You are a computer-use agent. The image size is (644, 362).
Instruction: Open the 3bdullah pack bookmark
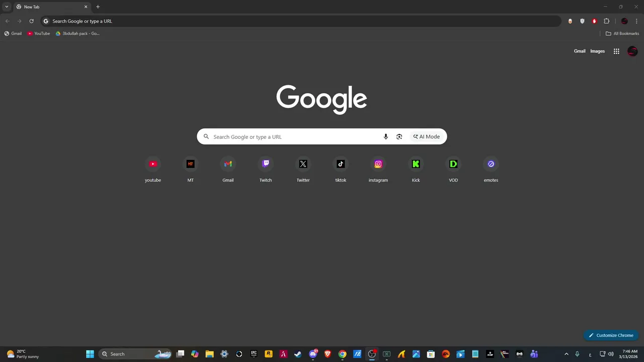point(77,34)
